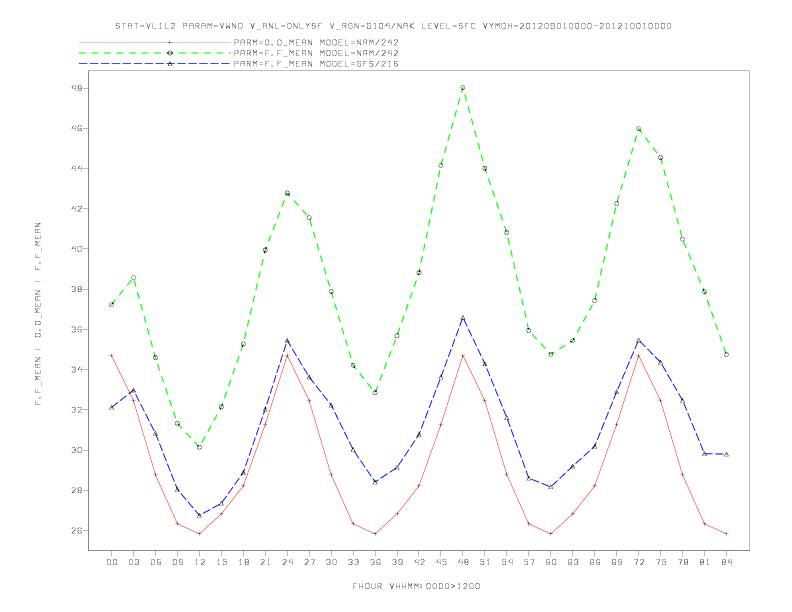Select the green legend entry PARM=F.F_MEAN MODEL=NAM/242
Image resolution: width=792 pixels, height=612 pixels.
tap(316, 53)
